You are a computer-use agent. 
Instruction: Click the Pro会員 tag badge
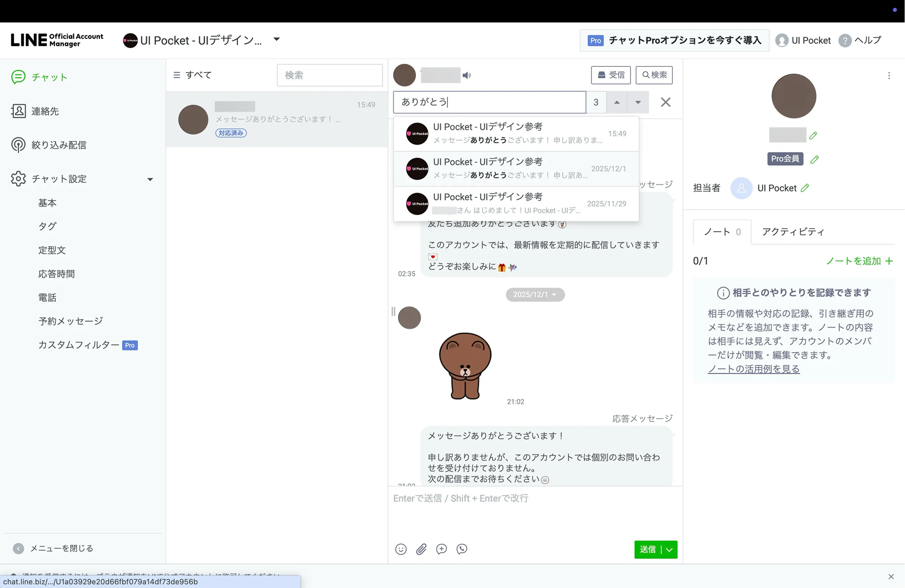(785, 159)
